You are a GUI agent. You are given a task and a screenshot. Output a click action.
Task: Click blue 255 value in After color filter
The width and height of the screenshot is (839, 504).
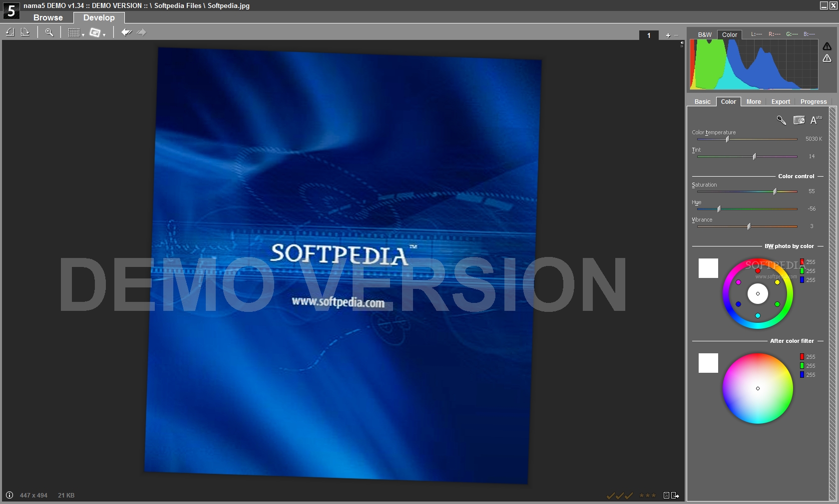point(811,375)
